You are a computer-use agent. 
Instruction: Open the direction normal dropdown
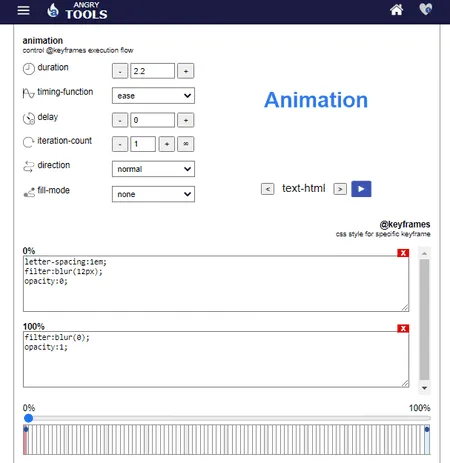pyautogui.click(x=153, y=169)
